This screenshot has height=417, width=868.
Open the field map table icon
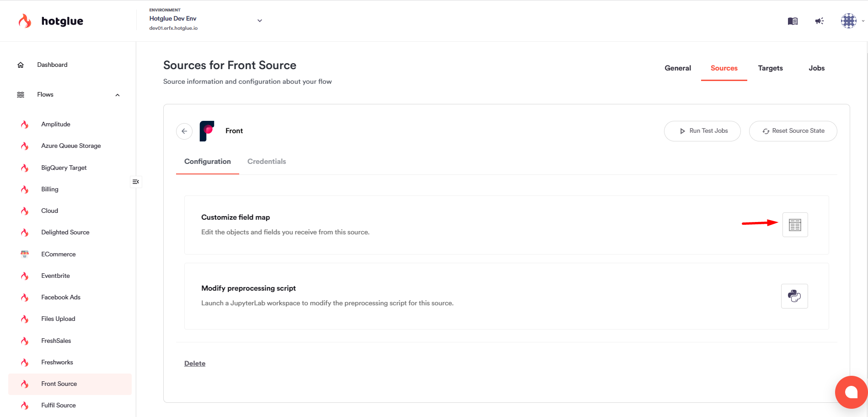tap(795, 225)
